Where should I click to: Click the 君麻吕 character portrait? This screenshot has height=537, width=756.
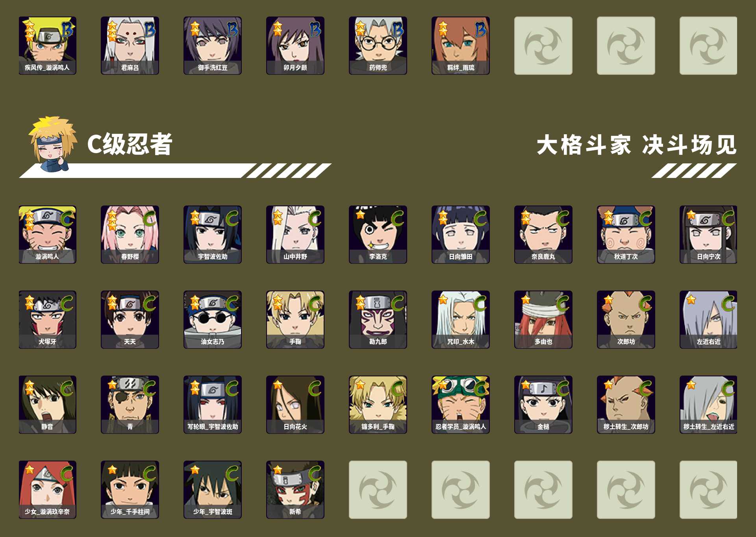tap(130, 46)
